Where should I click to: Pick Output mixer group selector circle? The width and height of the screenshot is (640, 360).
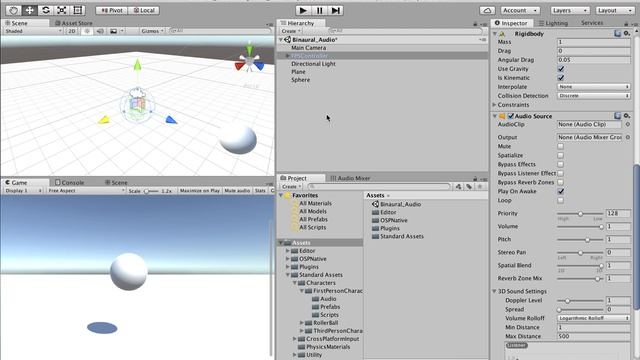tap(627, 138)
